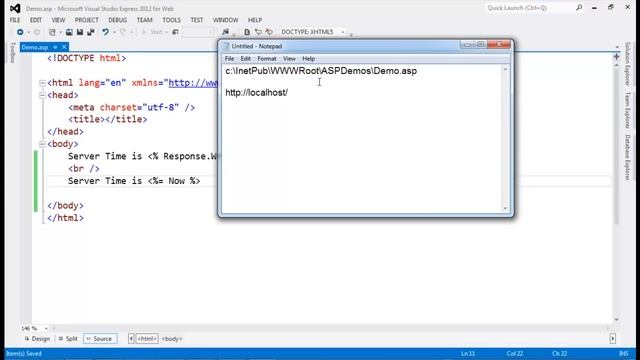The height and width of the screenshot is (360, 640).
Task: Select the <body> tag in tag navigator
Action: tap(172, 339)
